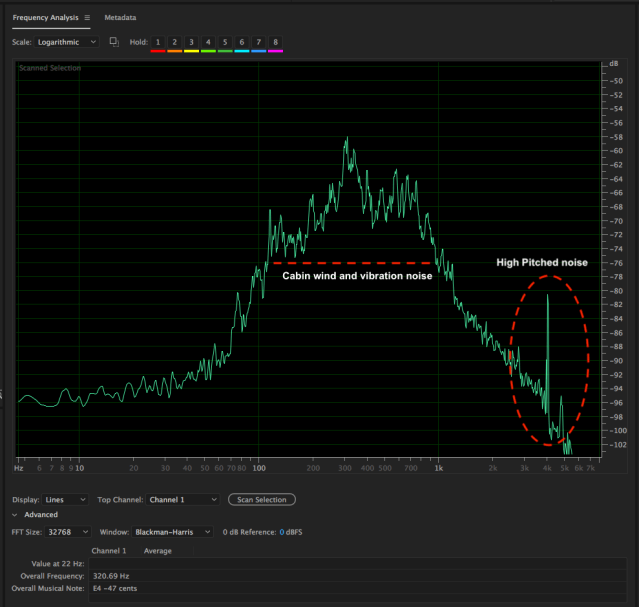
Task: Enable Hold 8 magenta button
Action: [x=276, y=43]
